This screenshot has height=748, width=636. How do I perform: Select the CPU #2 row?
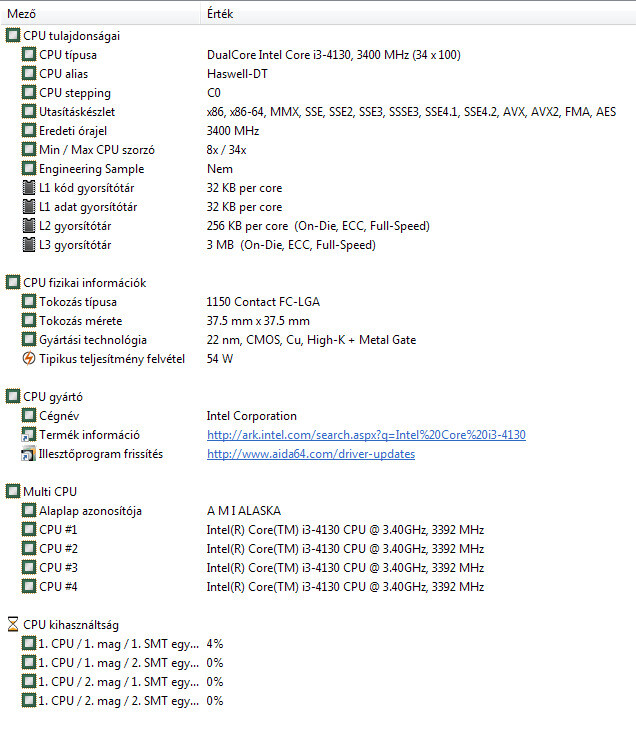tap(253, 549)
